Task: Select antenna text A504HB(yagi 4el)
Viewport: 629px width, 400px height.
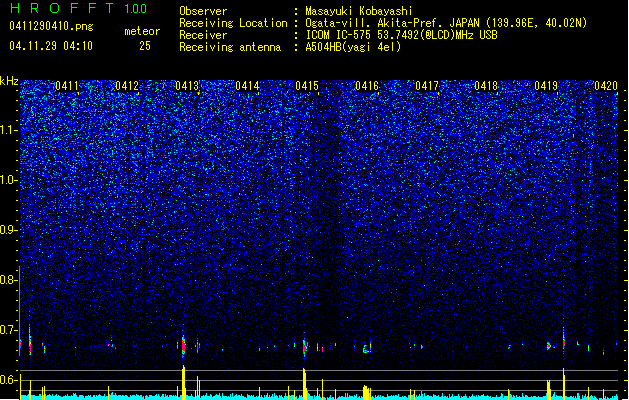Action: click(353, 47)
